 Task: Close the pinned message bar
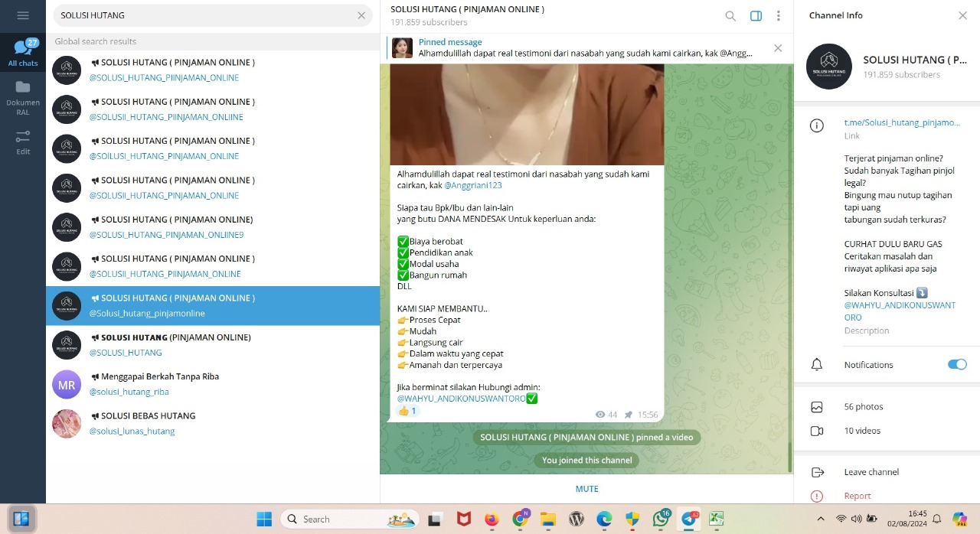point(778,48)
